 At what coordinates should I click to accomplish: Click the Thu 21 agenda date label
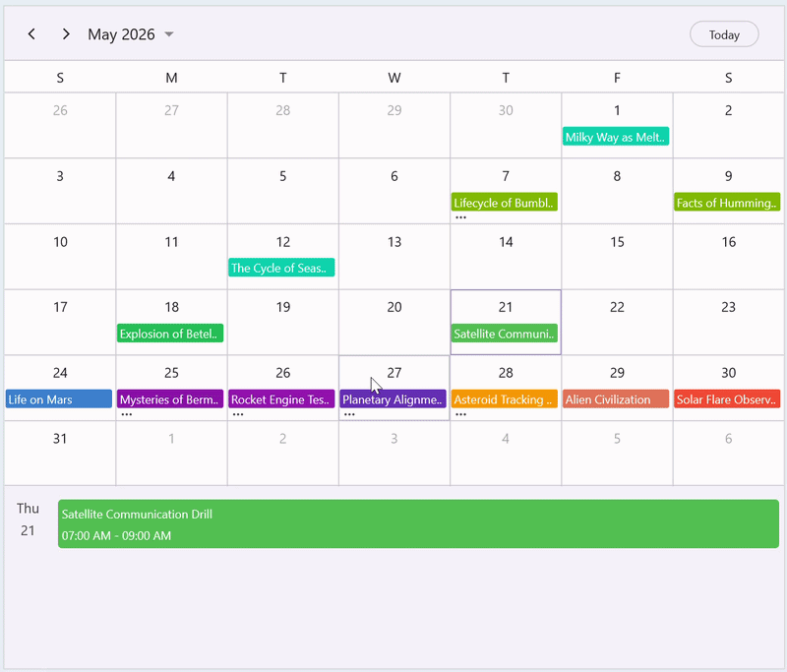pos(28,519)
